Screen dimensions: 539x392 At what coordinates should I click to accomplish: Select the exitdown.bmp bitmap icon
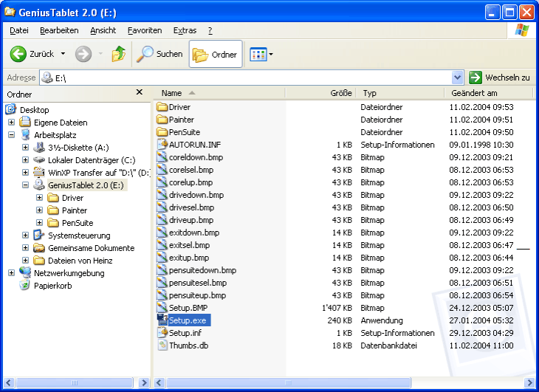[x=162, y=233]
